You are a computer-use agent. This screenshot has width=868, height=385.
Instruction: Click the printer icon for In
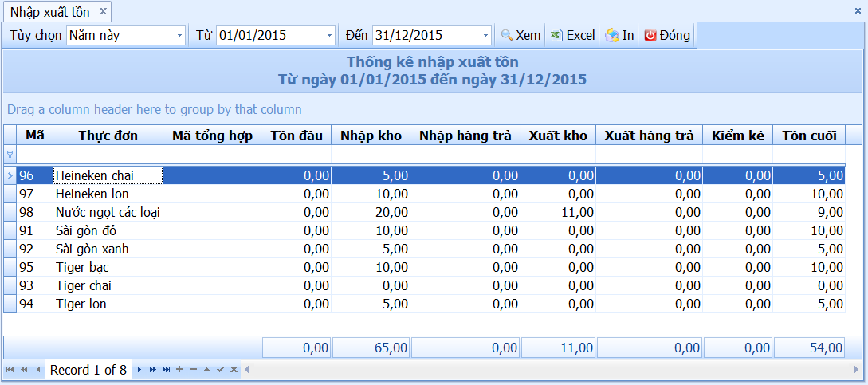coord(611,35)
